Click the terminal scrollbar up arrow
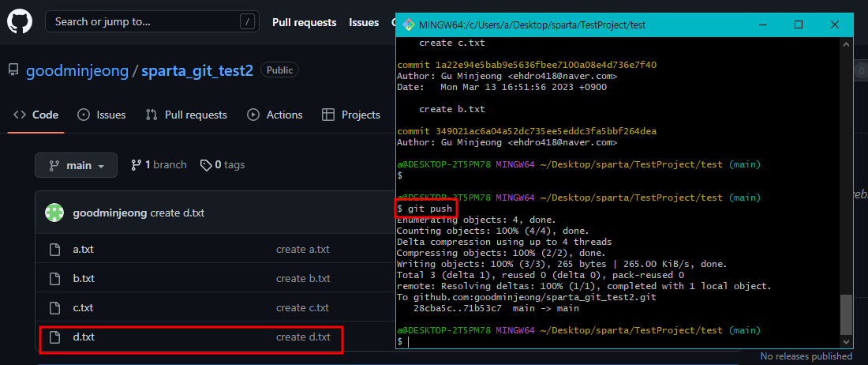Image resolution: width=868 pixels, height=365 pixels. 845,44
